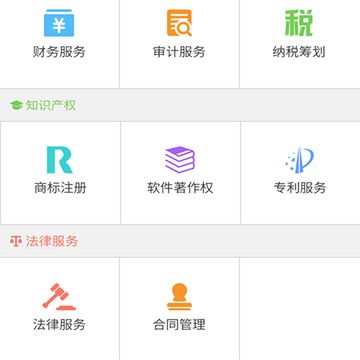Image resolution: width=360 pixels, height=360 pixels.
Task: Select the green 税 tax icon
Action: 299,23
